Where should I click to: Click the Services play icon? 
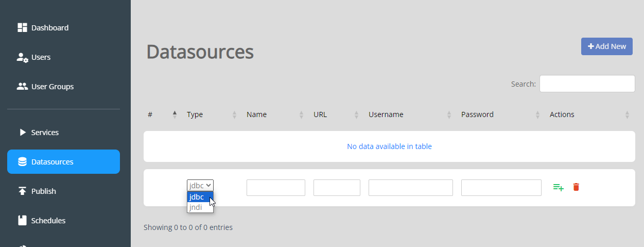23,133
